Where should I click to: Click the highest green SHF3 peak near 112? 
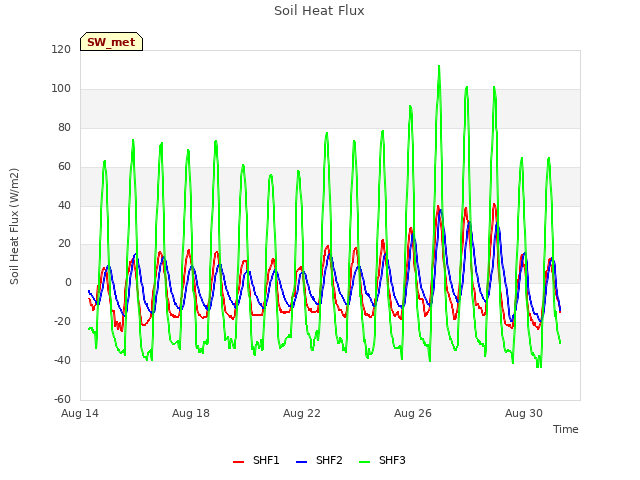pyautogui.click(x=439, y=67)
